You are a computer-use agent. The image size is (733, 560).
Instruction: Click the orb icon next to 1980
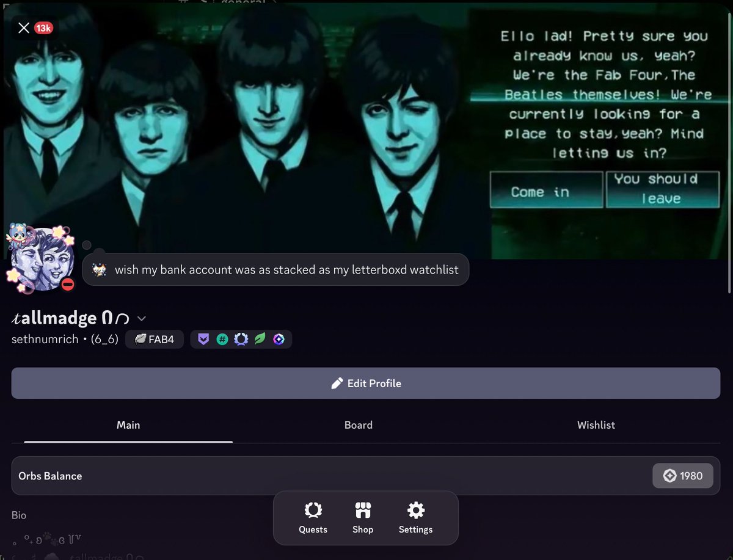(669, 476)
